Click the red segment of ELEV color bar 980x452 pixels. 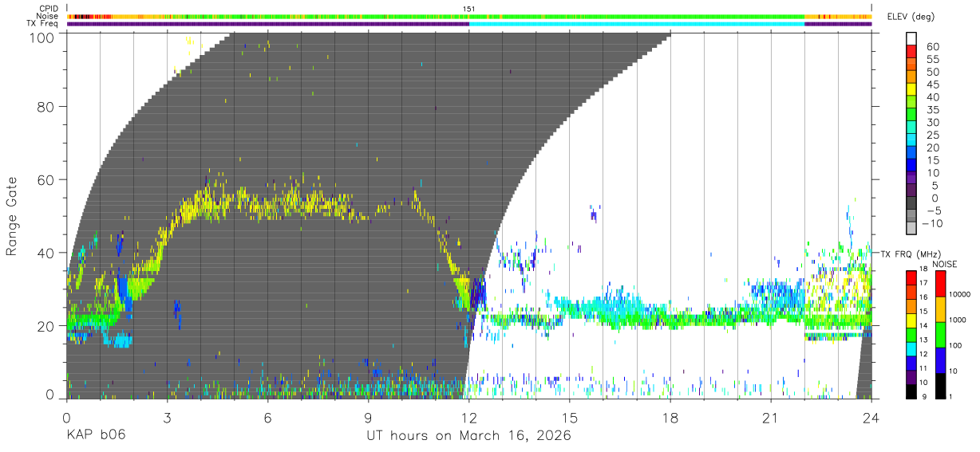click(x=911, y=50)
